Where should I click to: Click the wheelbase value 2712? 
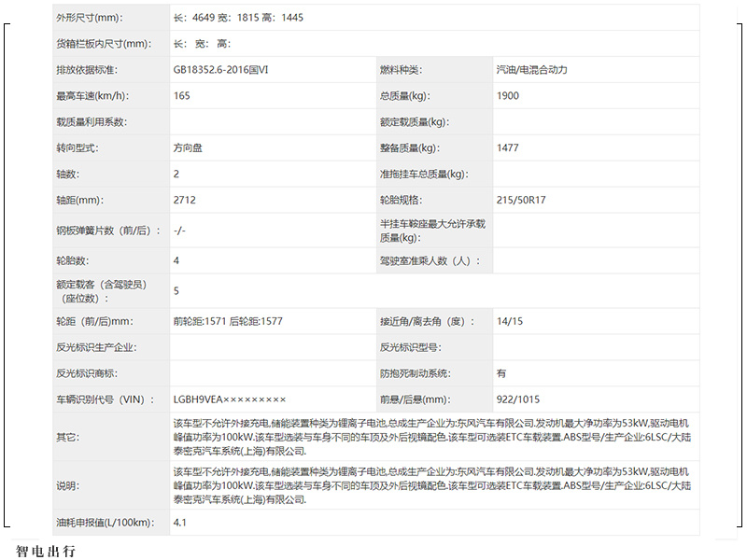[184, 200]
